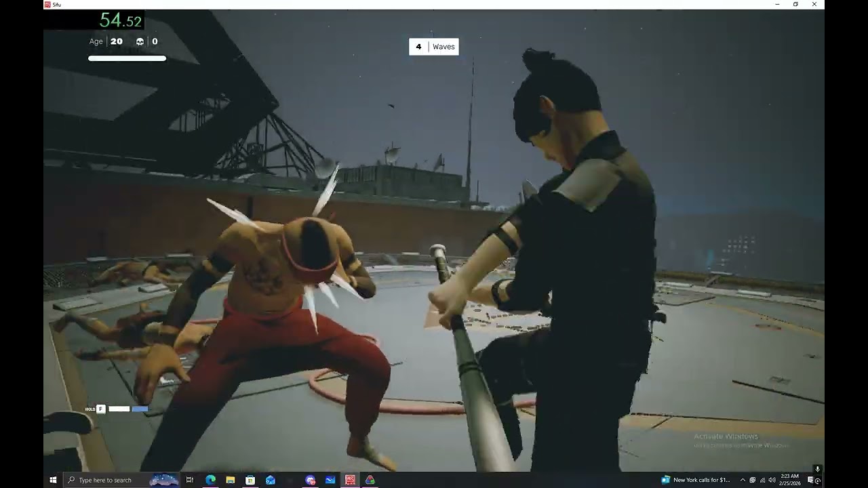Viewport: 868px width, 488px height.
Task: Open Discord-style chat app in taskbar
Action: coord(311,480)
